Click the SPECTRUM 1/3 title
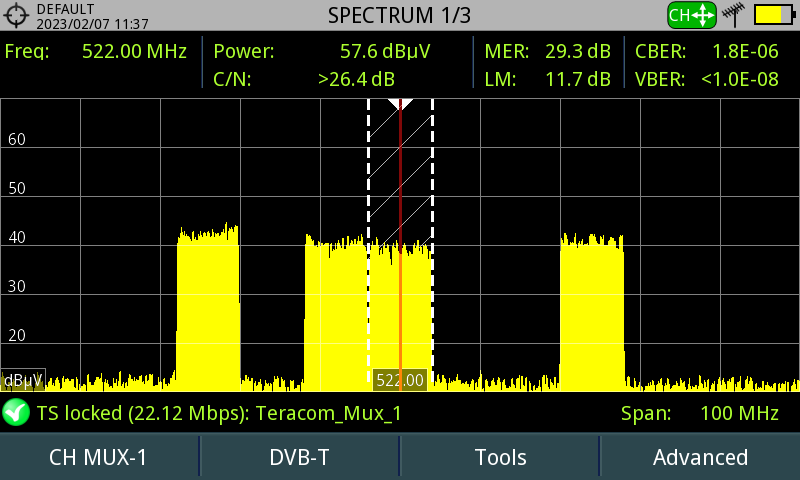 coord(399,15)
